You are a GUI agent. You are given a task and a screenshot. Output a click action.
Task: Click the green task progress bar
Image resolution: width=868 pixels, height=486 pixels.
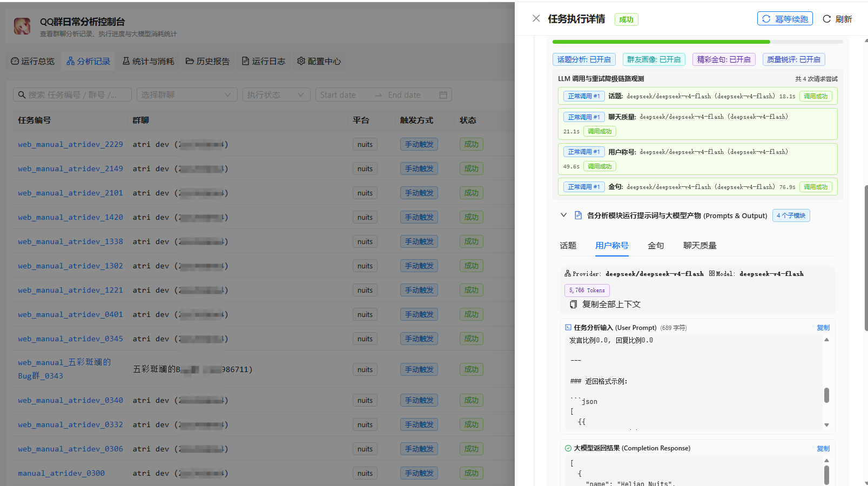point(661,42)
